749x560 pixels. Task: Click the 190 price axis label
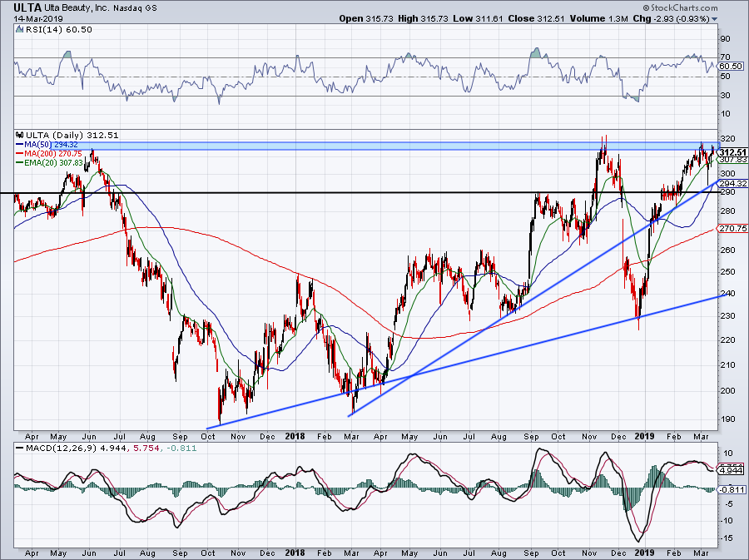(728, 419)
